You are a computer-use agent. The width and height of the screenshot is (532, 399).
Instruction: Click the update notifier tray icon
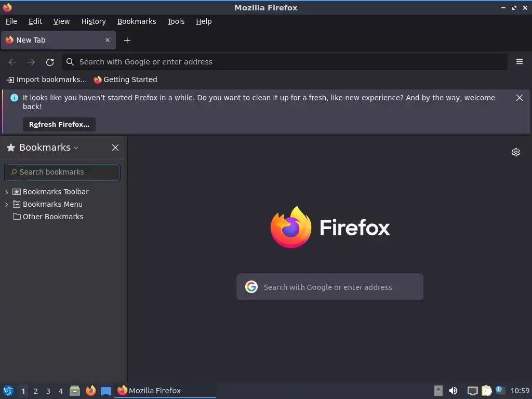click(500, 390)
